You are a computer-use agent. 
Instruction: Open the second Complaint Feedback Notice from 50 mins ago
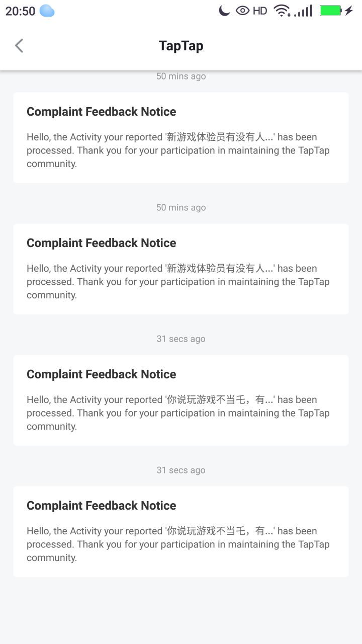coord(181,269)
